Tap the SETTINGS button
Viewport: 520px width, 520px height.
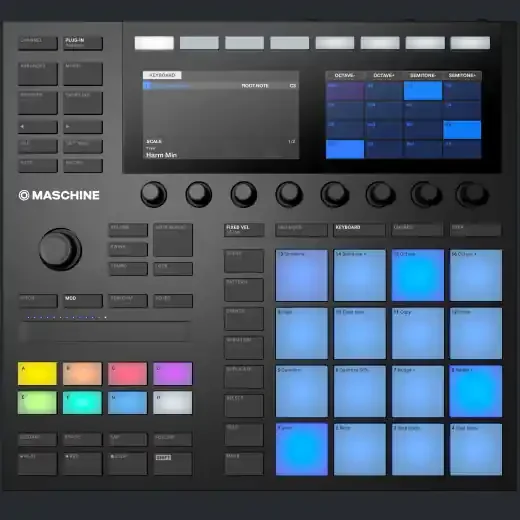[x=83, y=146]
